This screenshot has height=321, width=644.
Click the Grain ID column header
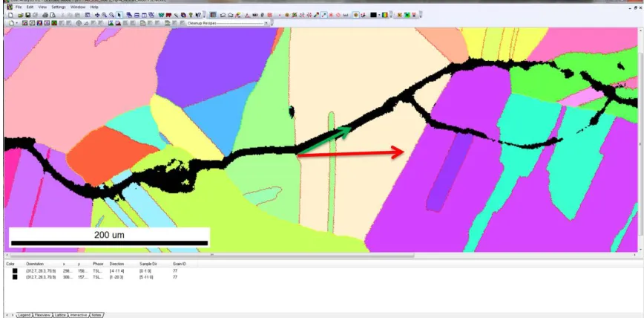click(180, 263)
